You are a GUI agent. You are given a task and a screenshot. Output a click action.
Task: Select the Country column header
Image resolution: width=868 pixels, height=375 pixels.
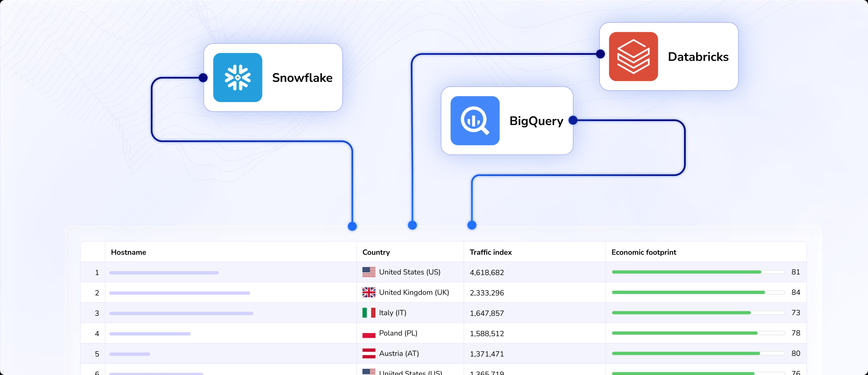click(376, 252)
